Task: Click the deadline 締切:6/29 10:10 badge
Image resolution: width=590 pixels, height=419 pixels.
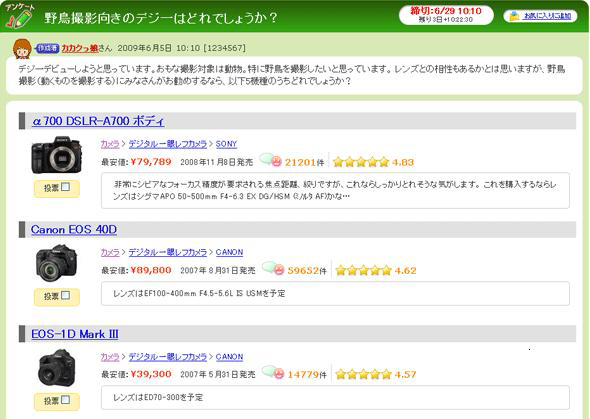Action: point(446,15)
